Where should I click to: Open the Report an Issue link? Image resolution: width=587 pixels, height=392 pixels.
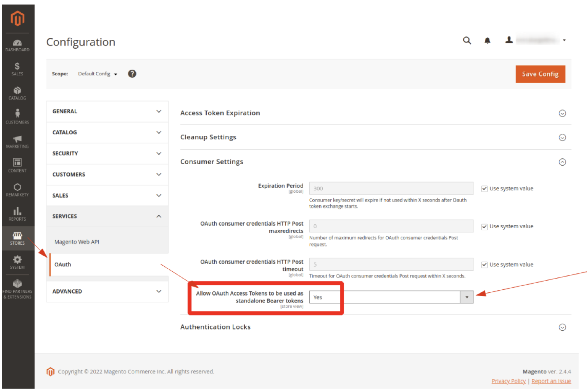[x=551, y=381]
